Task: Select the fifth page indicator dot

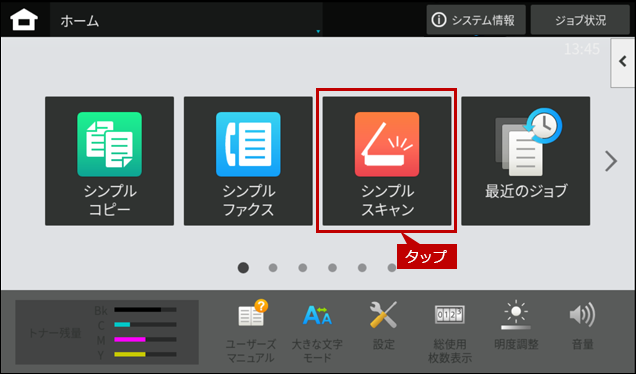Action: click(362, 268)
